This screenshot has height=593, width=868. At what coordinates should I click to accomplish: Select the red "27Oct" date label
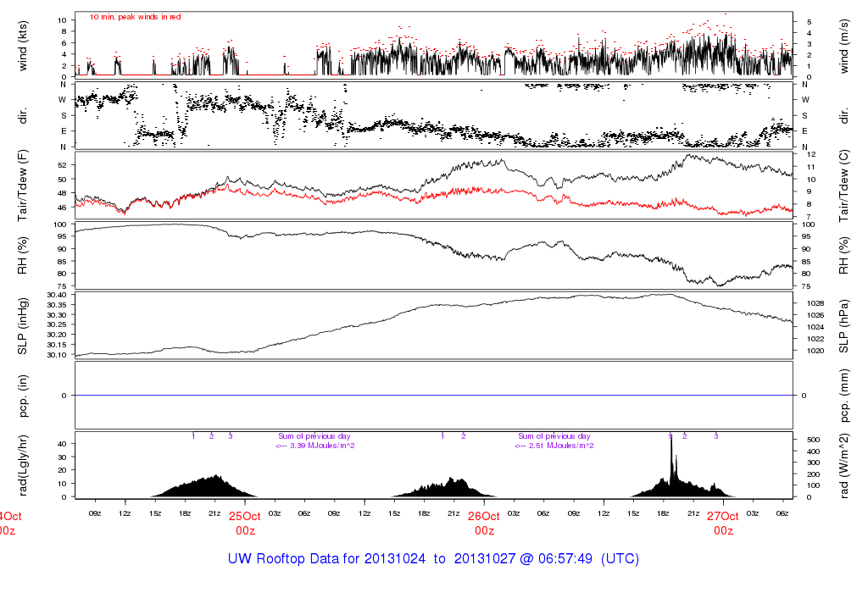pyautogui.click(x=723, y=516)
